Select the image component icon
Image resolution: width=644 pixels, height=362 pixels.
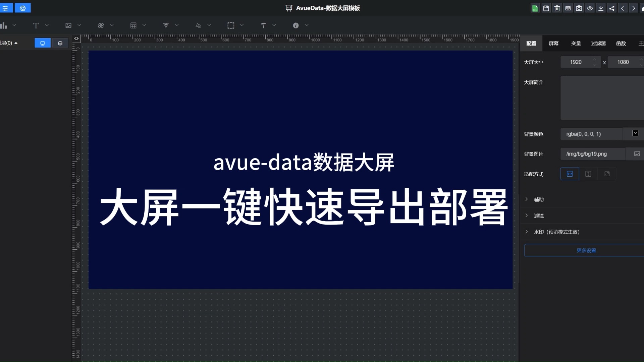click(68, 25)
